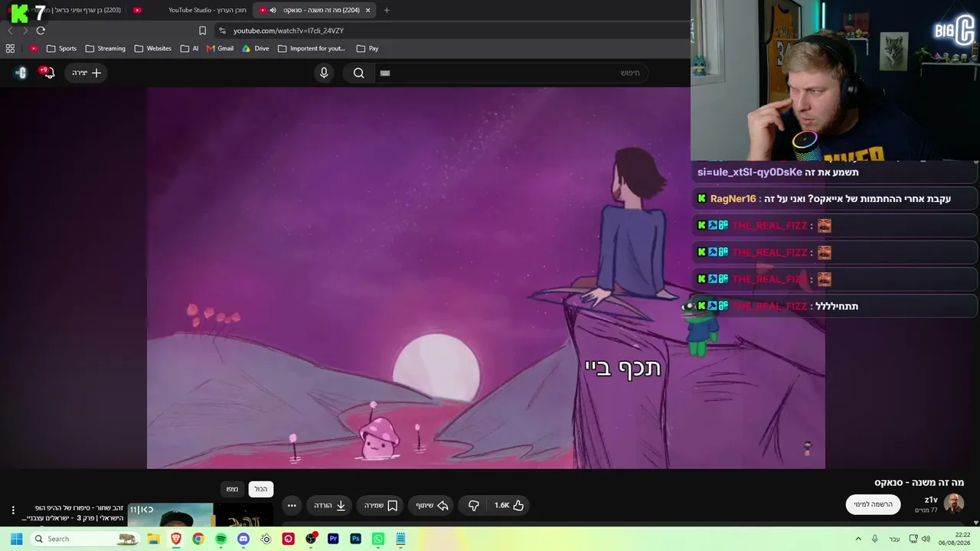Open the Importent for yout... bookmarks folder

click(312, 48)
